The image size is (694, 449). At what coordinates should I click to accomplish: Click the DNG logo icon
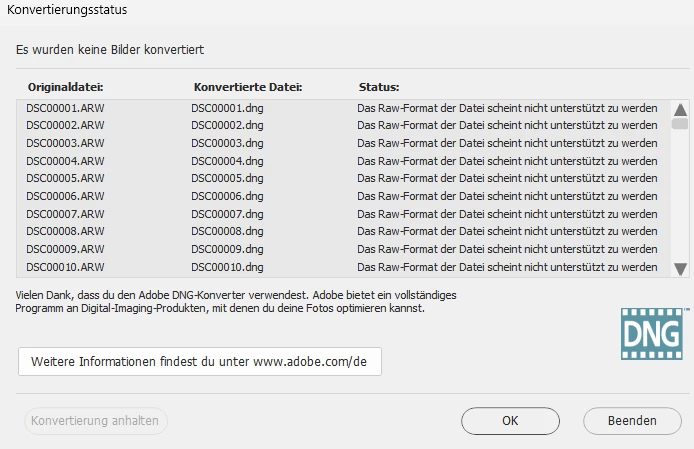[654, 333]
